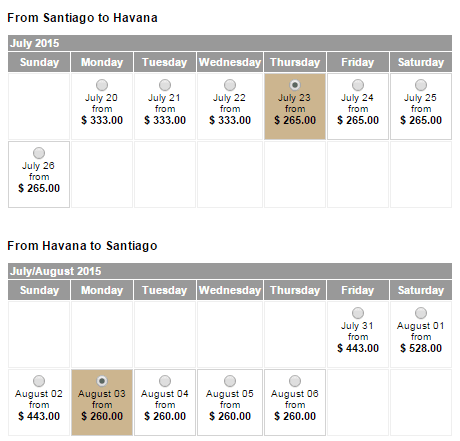Click the Thursday column header in outbound calendar

click(x=295, y=62)
